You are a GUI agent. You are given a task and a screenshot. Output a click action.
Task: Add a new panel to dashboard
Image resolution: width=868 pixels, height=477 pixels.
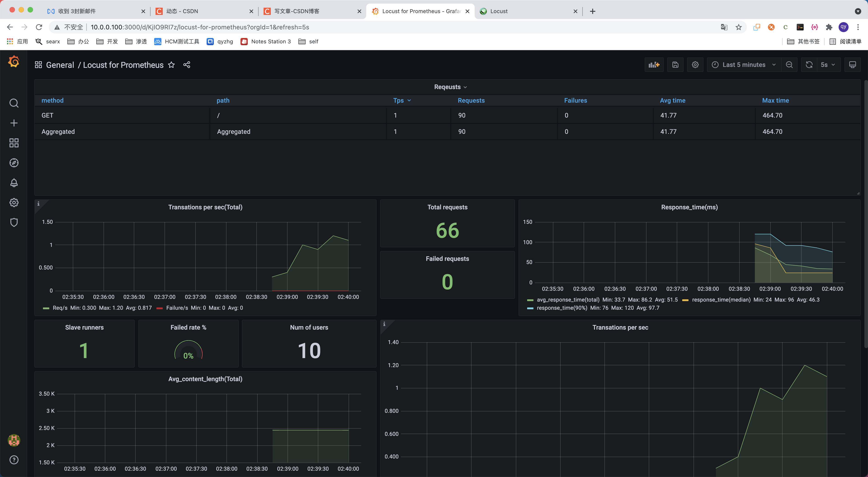click(654, 65)
